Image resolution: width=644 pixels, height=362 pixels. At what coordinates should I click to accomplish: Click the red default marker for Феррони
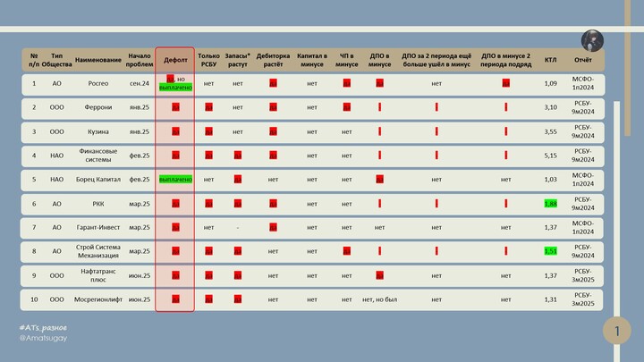click(x=175, y=107)
